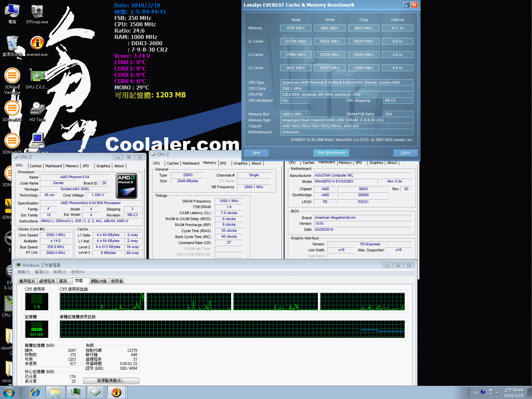Click the Model M4A88TD-V EVO/USB3 field
The width and height of the screenshot is (532, 399).
point(345,181)
